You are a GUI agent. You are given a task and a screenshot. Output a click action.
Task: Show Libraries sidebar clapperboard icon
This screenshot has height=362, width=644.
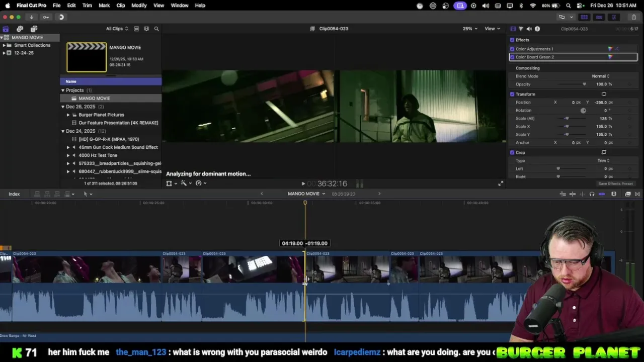(6, 29)
